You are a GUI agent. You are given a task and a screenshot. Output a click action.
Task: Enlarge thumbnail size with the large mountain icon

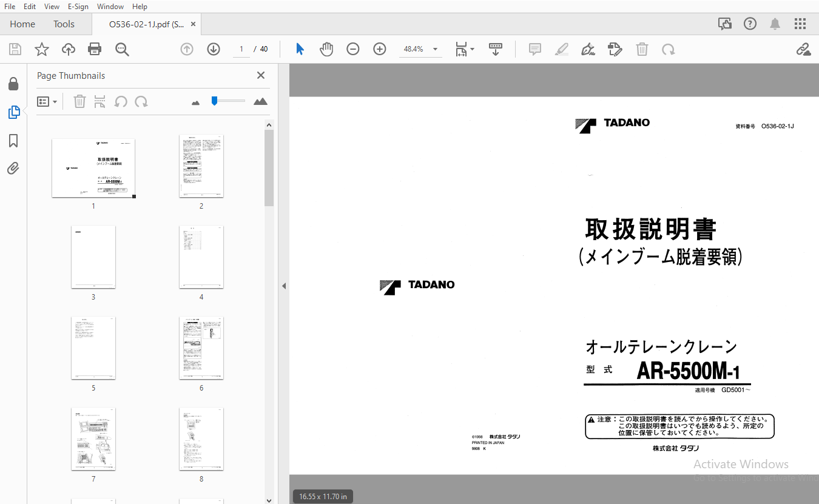click(x=260, y=101)
